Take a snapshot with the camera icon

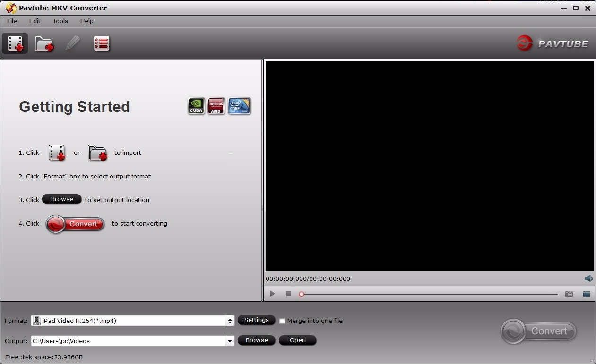(x=569, y=294)
